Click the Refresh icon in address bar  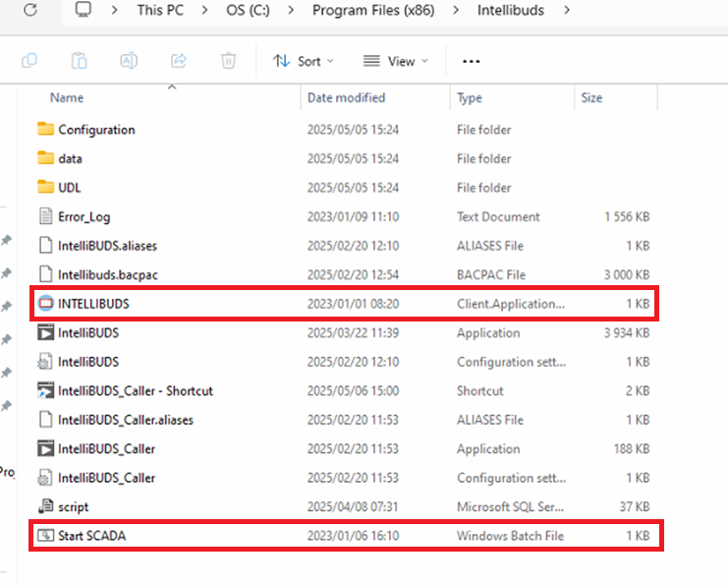[x=30, y=10]
